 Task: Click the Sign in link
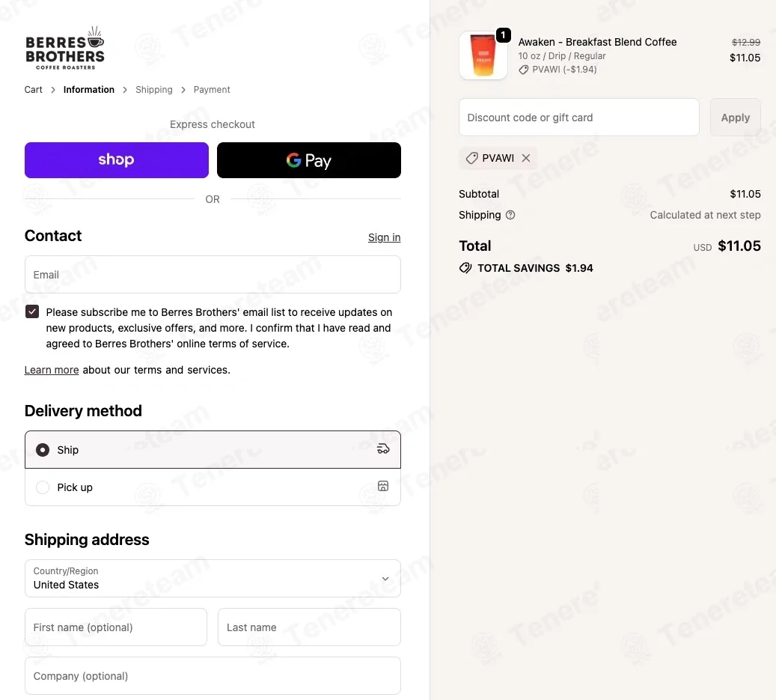384,237
